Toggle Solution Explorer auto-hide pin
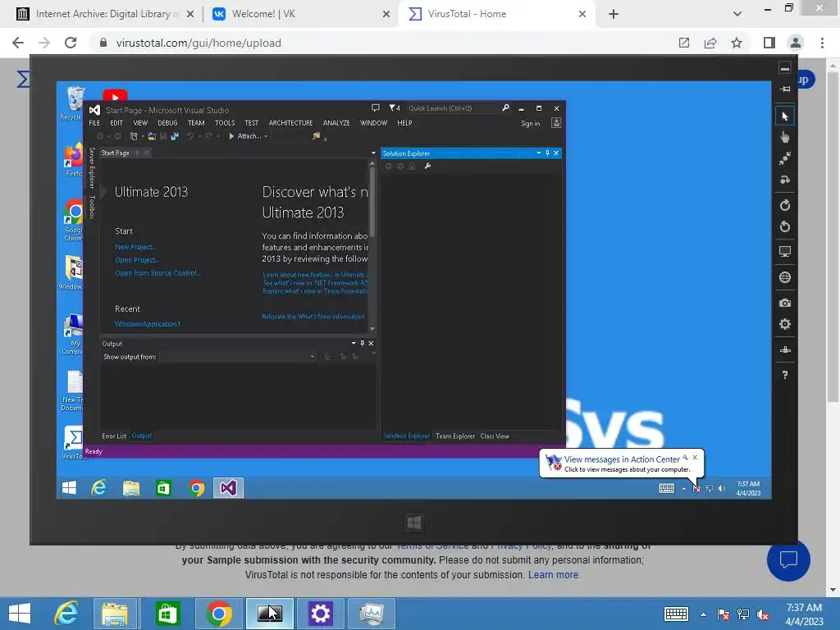The height and width of the screenshot is (630, 840). click(x=547, y=153)
